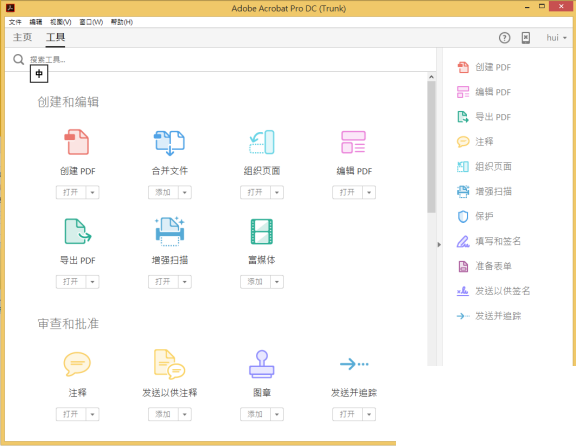Click 打开 button under 发送并追踪
The height and width of the screenshot is (446, 576).
[x=347, y=414]
